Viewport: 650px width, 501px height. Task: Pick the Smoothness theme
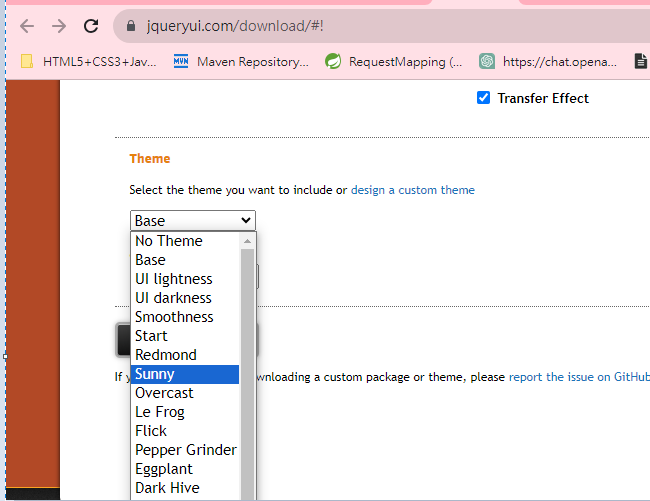185,317
